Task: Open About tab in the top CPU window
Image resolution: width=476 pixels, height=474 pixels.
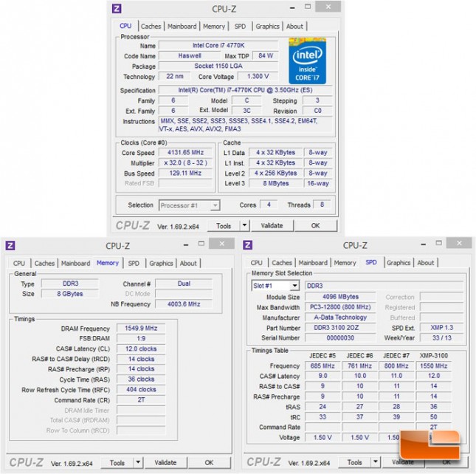Action: (294, 27)
